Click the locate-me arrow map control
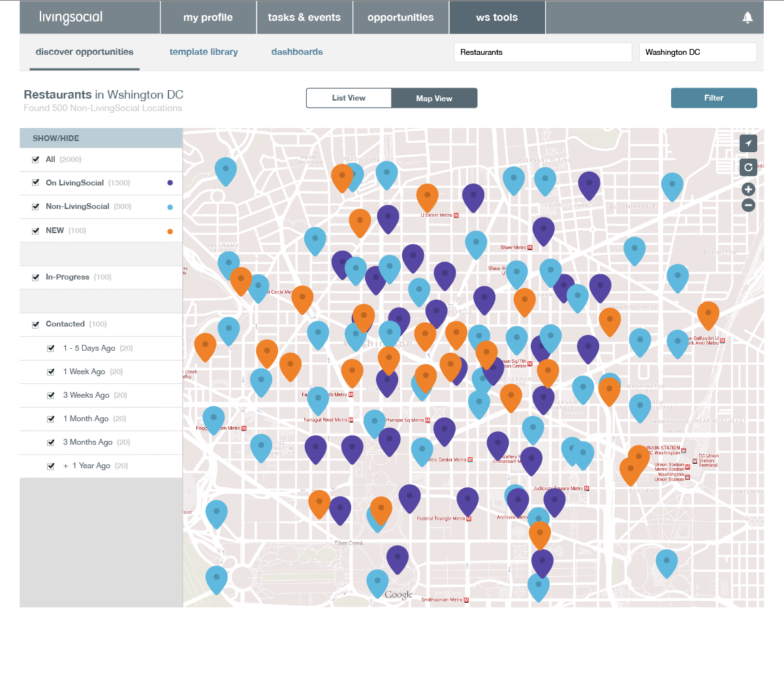 [748, 143]
